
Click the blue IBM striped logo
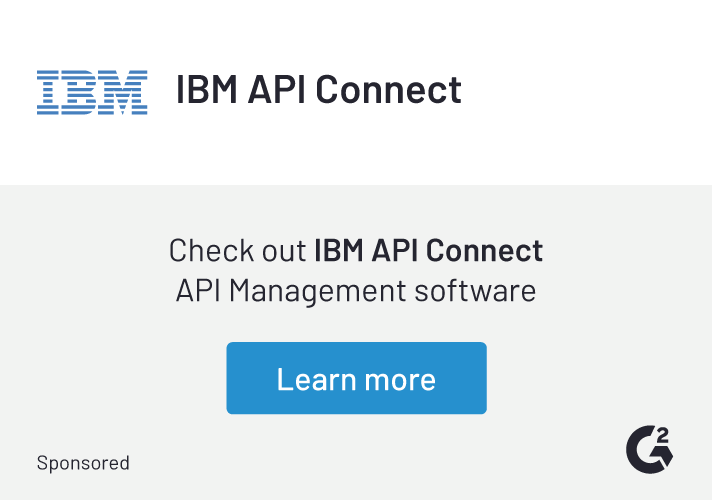tap(92, 92)
